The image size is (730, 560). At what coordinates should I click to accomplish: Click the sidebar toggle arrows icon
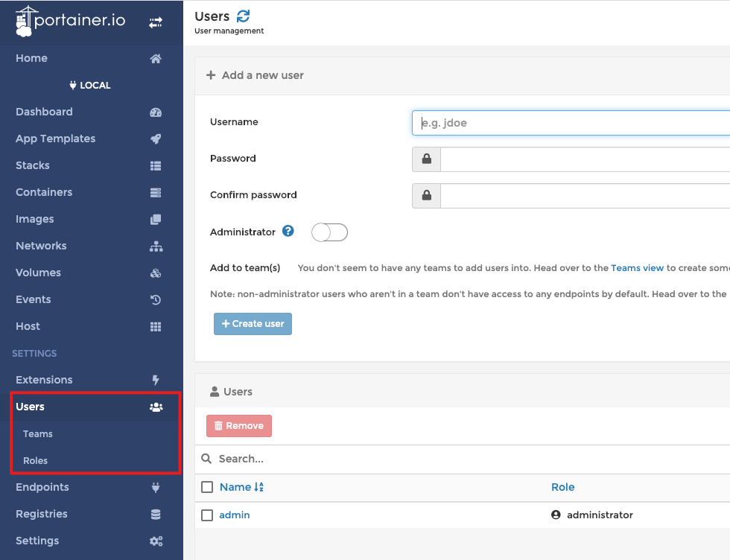[156, 23]
